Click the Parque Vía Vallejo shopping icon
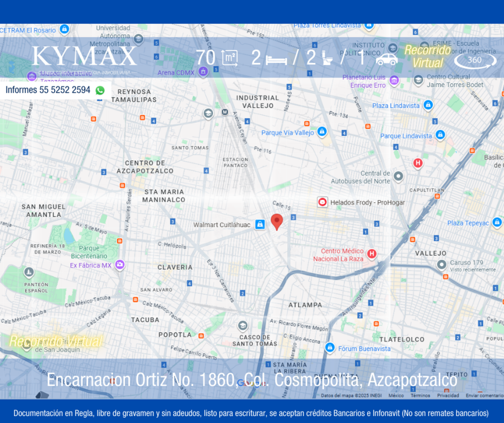 pos(322,132)
